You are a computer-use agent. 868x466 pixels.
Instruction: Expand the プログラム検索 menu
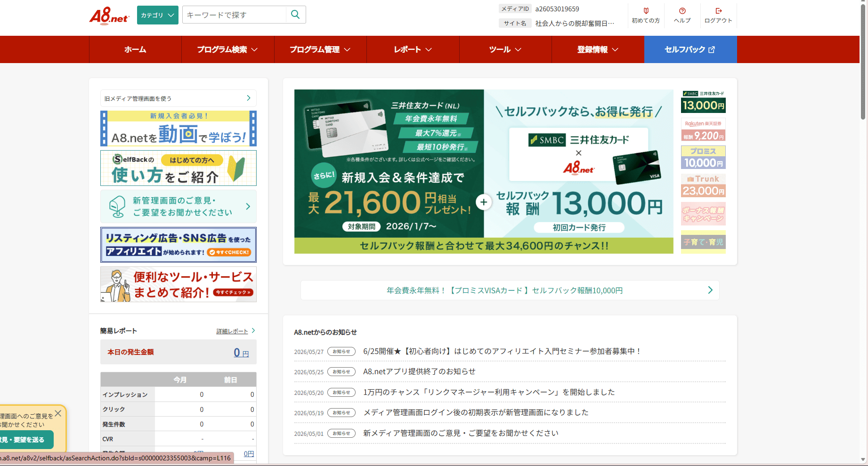227,49
